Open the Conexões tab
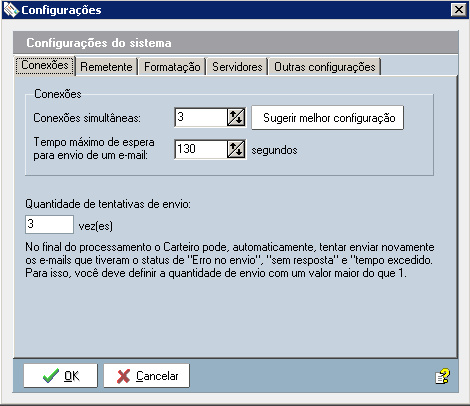Screen dimensions: 470x406 click(x=45, y=65)
